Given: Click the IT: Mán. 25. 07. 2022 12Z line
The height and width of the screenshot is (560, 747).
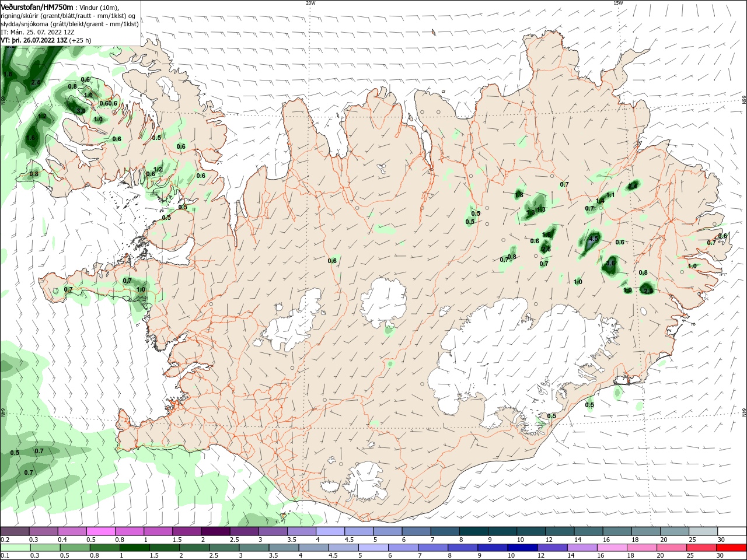Looking at the screenshot, I should coord(37,32).
